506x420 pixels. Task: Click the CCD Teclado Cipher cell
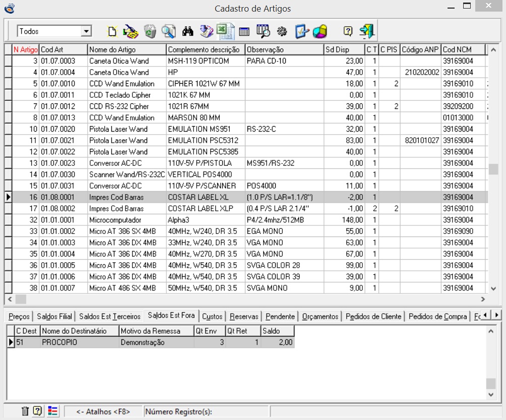[127, 95]
